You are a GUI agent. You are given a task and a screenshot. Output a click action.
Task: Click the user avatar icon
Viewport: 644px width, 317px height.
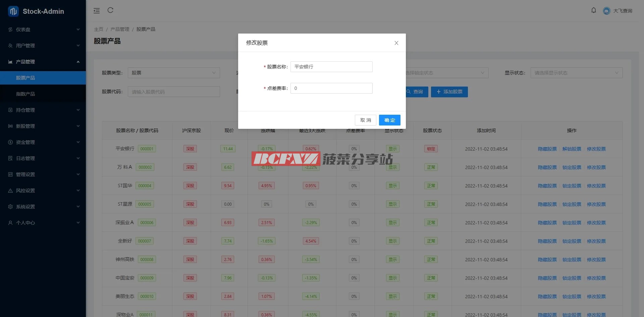[606, 11]
